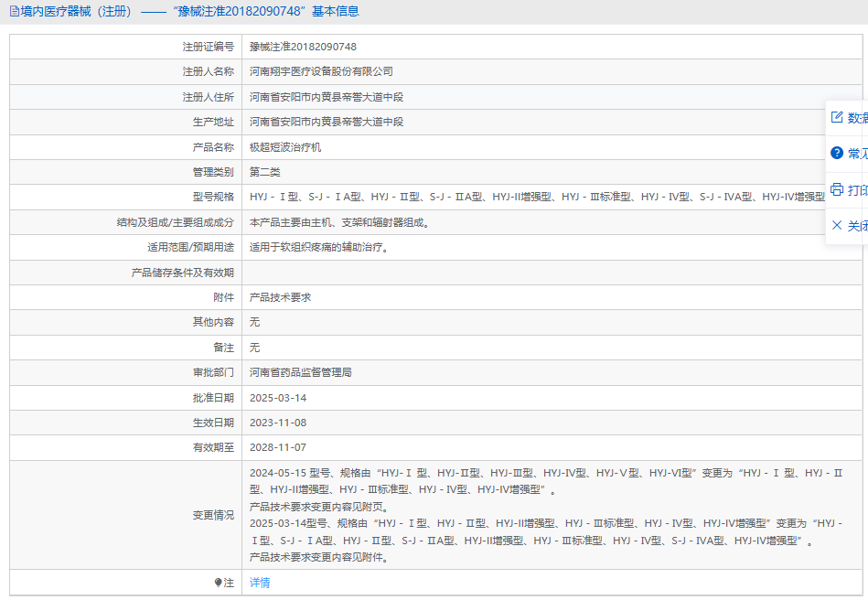The image size is (868, 600).
Task: Click the text 本产品主要由主机、支架和辐射器组成。
Action: pos(339,222)
